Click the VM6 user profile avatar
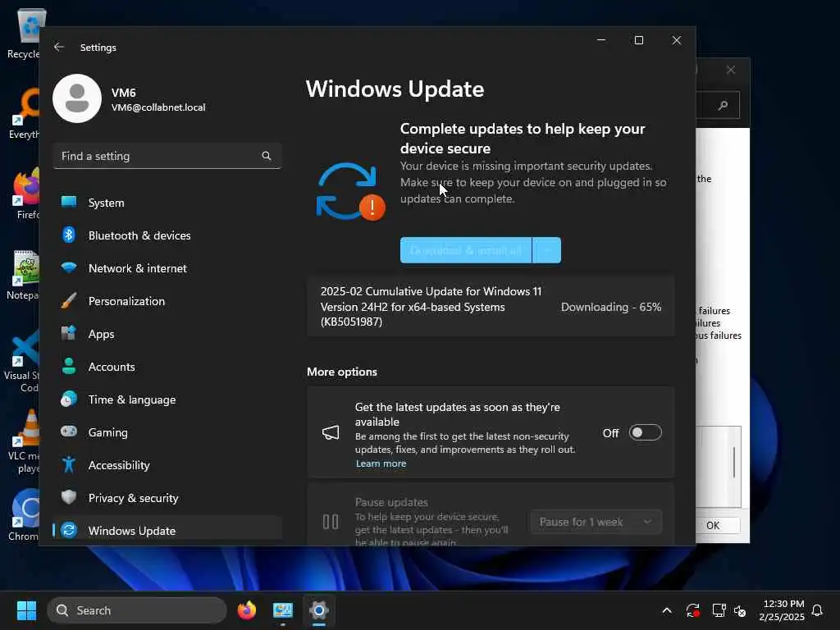Screen dimensions: 840x630 pos(77,98)
